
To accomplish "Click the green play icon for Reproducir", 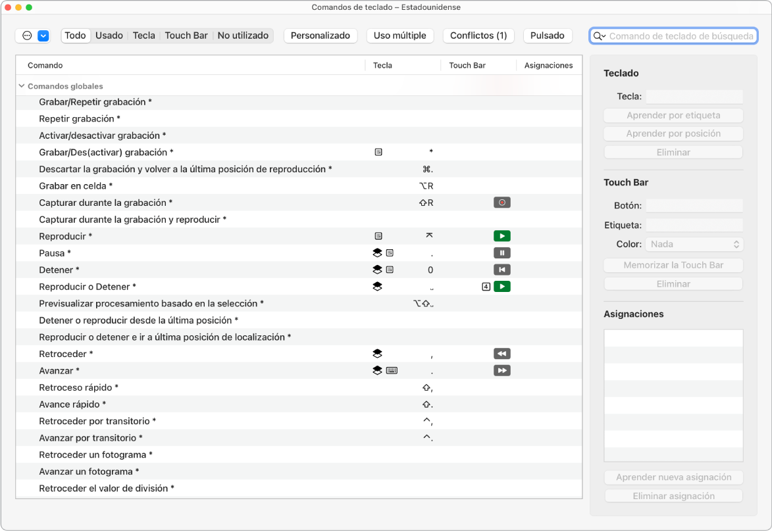I will pos(502,236).
